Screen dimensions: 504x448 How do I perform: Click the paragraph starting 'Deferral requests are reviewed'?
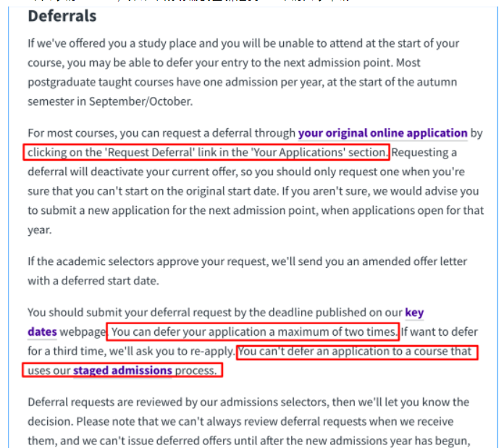tap(249, 421)
